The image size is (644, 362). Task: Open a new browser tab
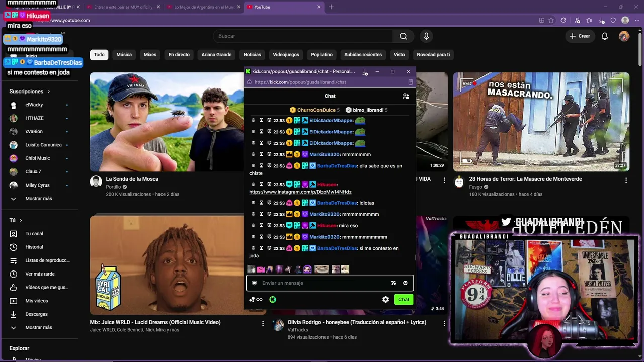point(331,7)
